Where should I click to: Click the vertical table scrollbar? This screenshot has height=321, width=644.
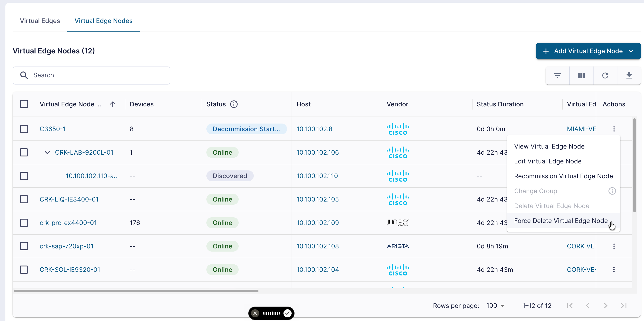[x=634, y=165]
